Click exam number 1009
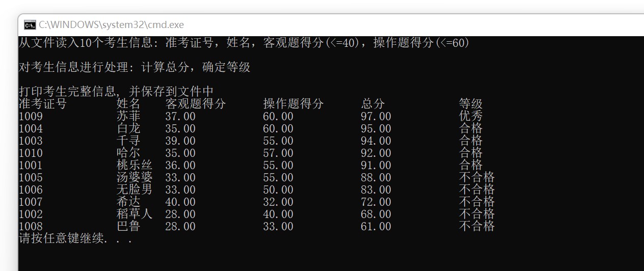The height and width of the screenshot is (271, 644). (x=31, y=117)
